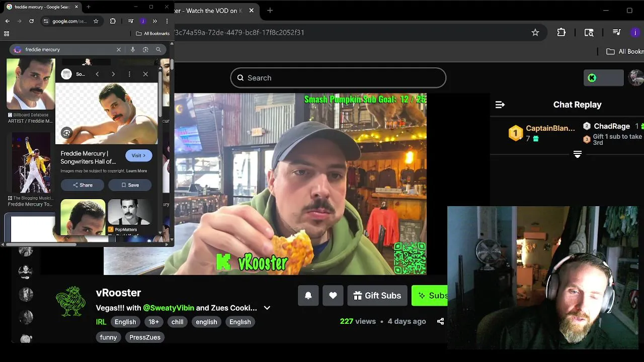Open new tab in Kick browser window

(x=270, y=11)
